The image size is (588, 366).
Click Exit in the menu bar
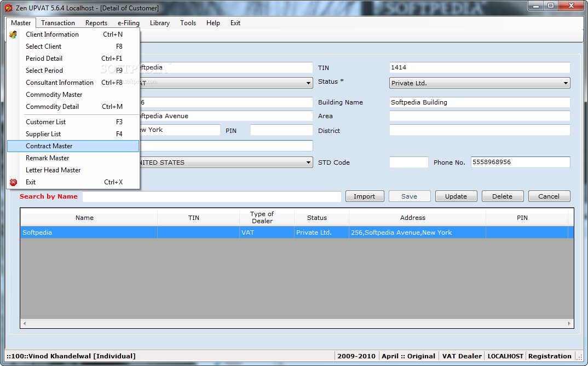(235, 23)
